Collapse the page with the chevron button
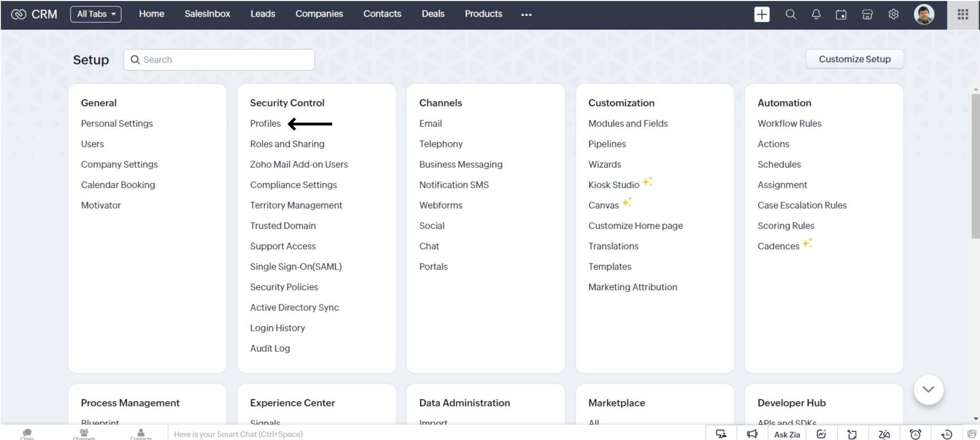The height and width of the screenshot is (440, 980). coord(927,390)
